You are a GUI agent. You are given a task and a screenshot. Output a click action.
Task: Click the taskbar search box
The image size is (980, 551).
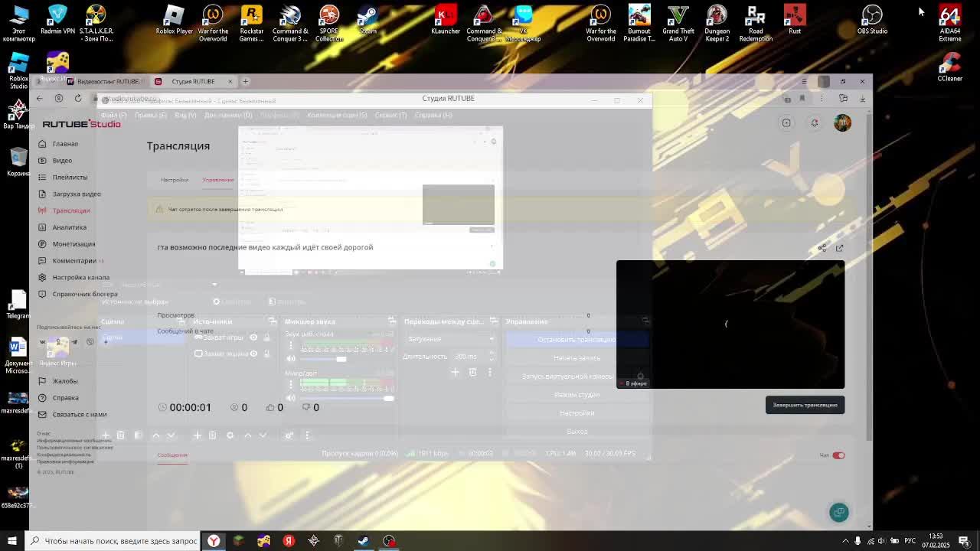pyautogui.click(x=113, y=541)
